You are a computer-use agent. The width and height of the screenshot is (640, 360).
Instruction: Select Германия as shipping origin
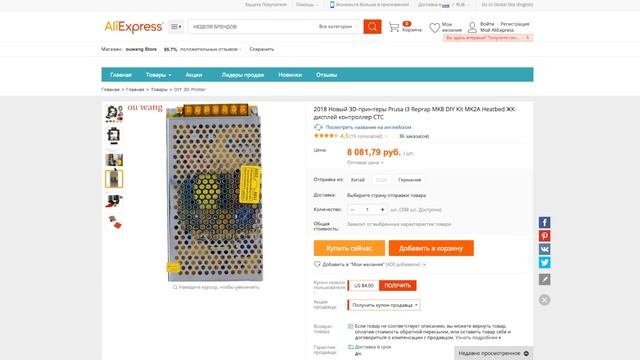(409, 180)
